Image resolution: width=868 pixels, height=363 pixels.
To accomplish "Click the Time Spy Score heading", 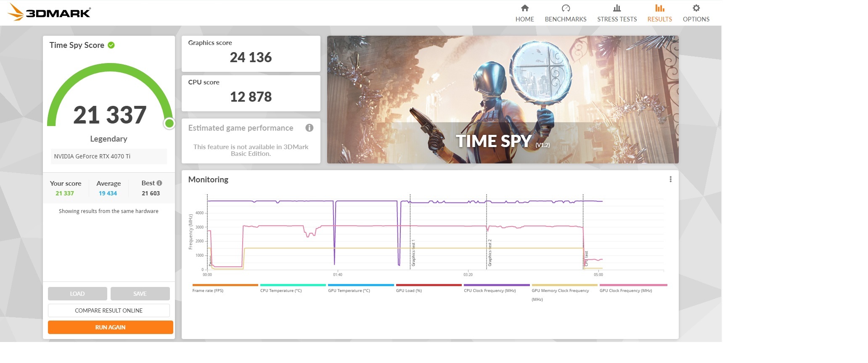I will 77,45.
